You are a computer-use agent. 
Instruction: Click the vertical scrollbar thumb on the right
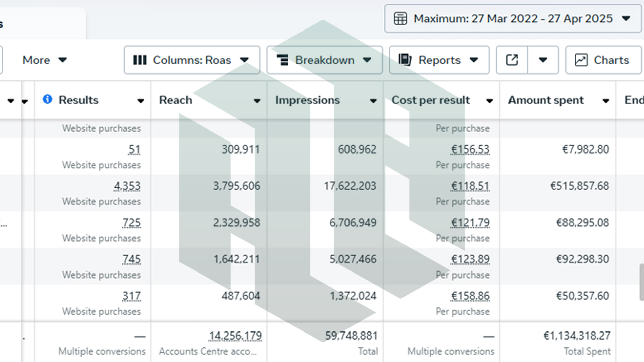coord(642,282)
